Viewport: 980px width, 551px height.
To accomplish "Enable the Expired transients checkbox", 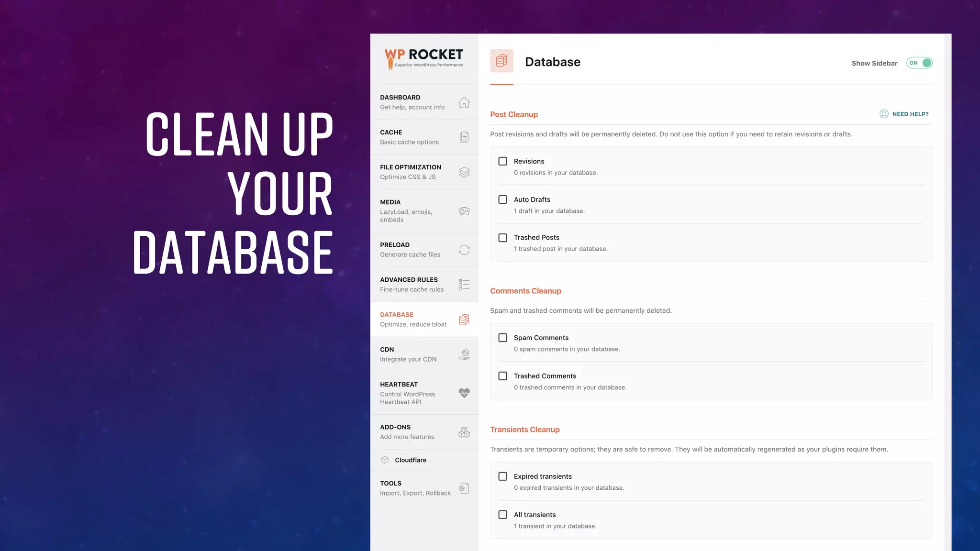I will (502, 476).
